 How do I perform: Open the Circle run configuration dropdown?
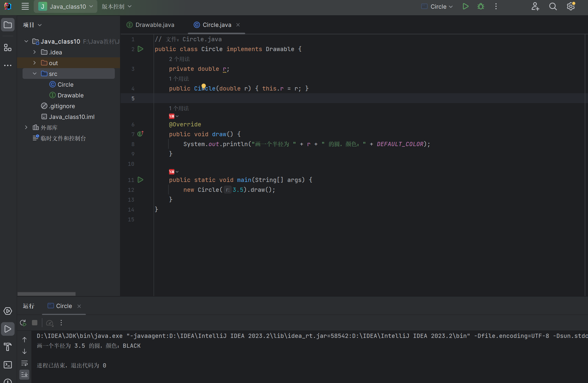[x=437, y=7]
